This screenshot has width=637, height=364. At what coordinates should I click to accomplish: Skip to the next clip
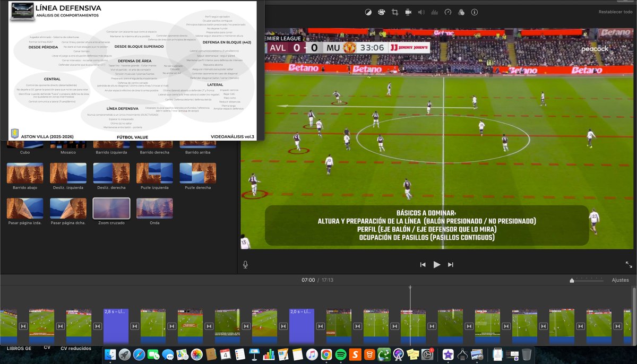point(451,265)
